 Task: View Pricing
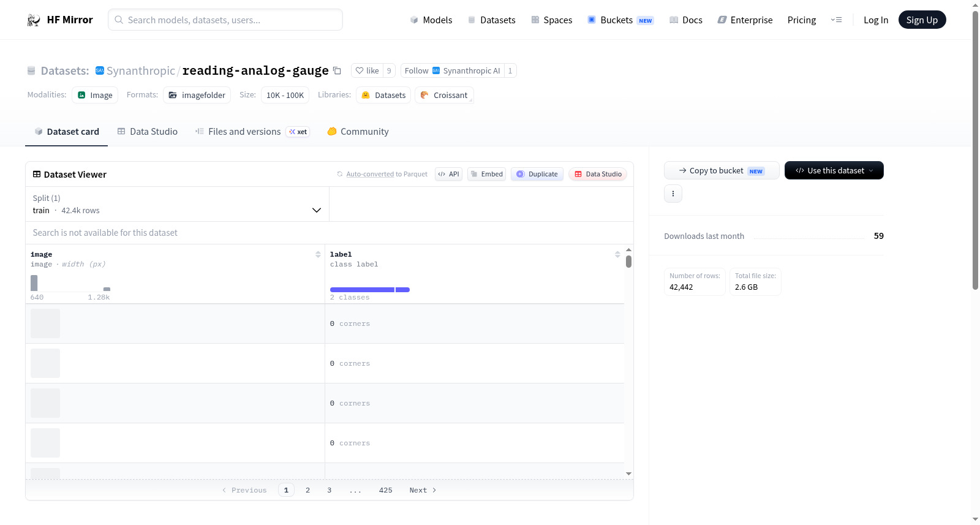tap(802, 20)
